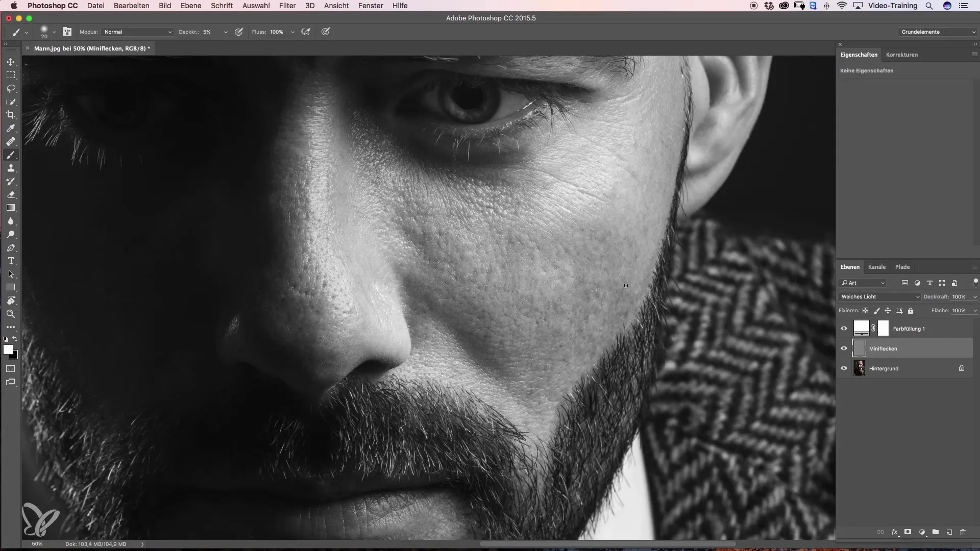Screen dimensions: 980x551
Task: Open the Ebene menu
Action: 191,6
